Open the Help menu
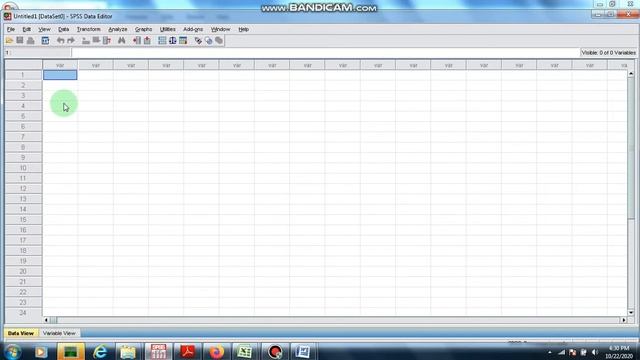 tap(244, 29)
